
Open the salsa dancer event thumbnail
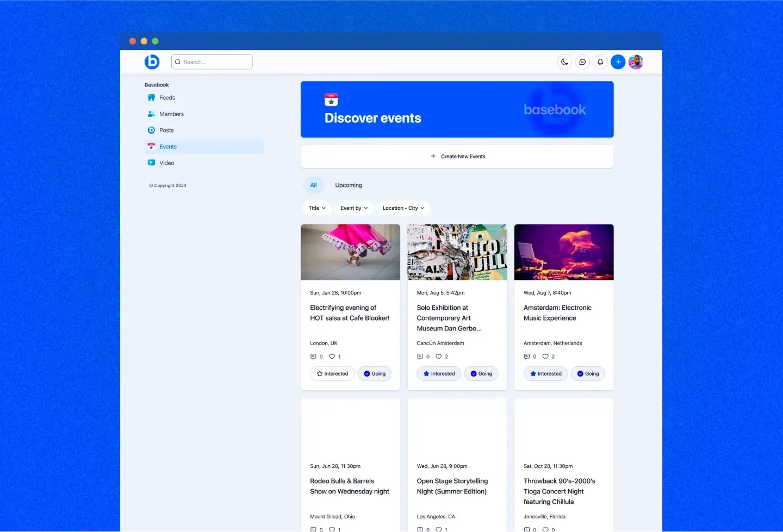coord(351,252)
